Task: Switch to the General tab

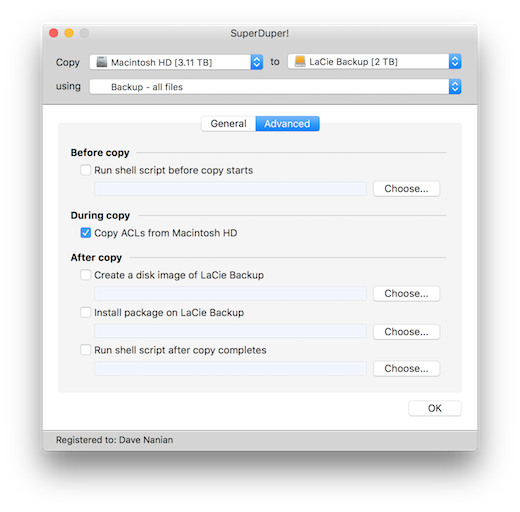Action: 228,124
